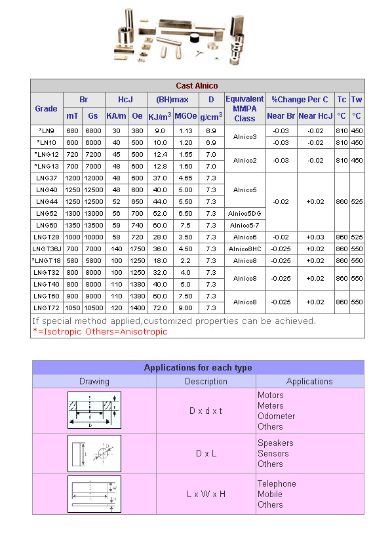
Task: Click the Applications for each type title
Action: pos(198,367)
